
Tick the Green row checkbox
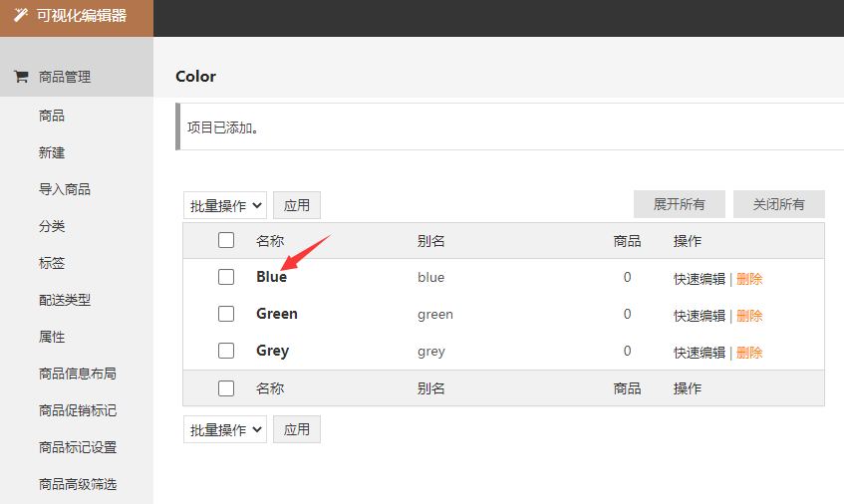[x=226, y=314]
